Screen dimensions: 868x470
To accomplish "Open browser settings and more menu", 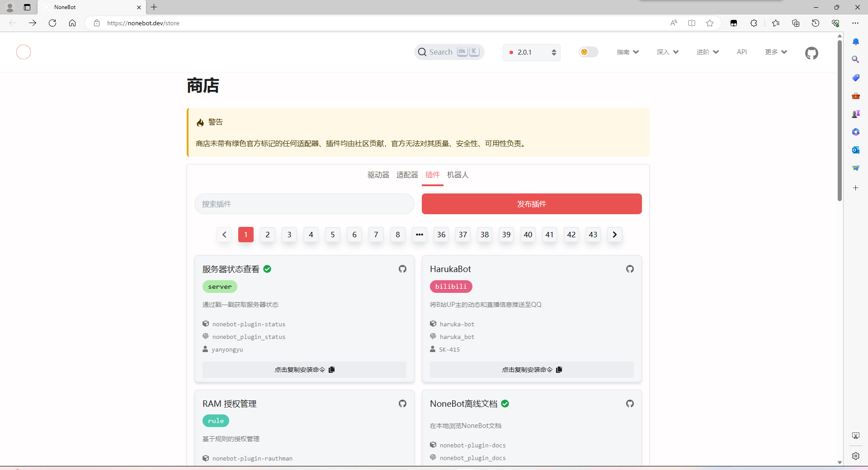I will pyautogui.click(x=855, y=23).
